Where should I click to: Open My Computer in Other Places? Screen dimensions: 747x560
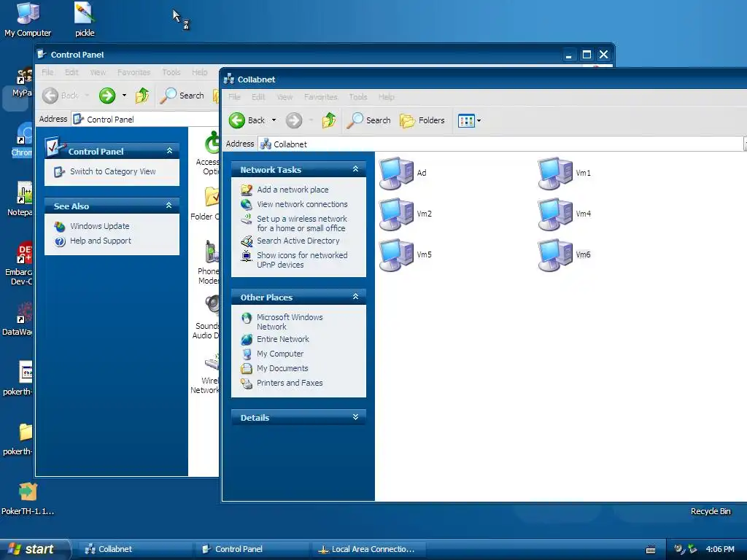click(x=280, y=354)
